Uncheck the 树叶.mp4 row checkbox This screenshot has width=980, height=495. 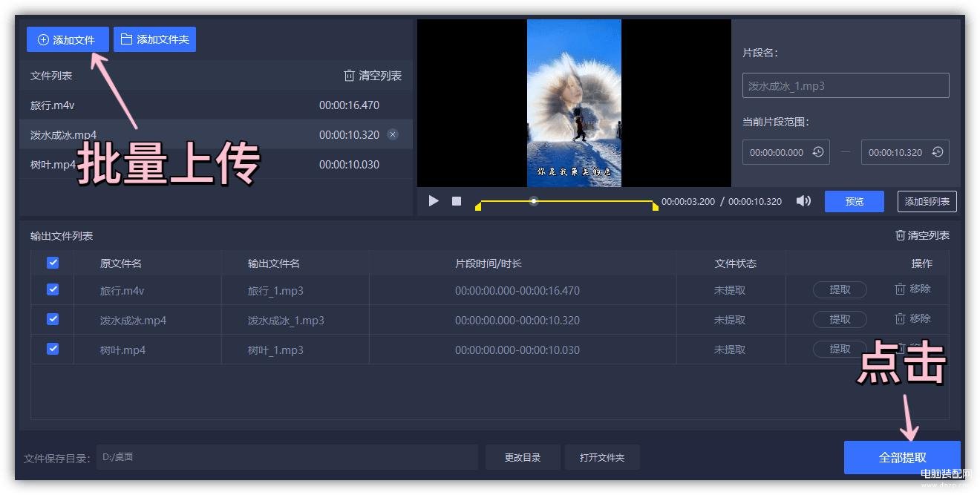tap(53, 348)
